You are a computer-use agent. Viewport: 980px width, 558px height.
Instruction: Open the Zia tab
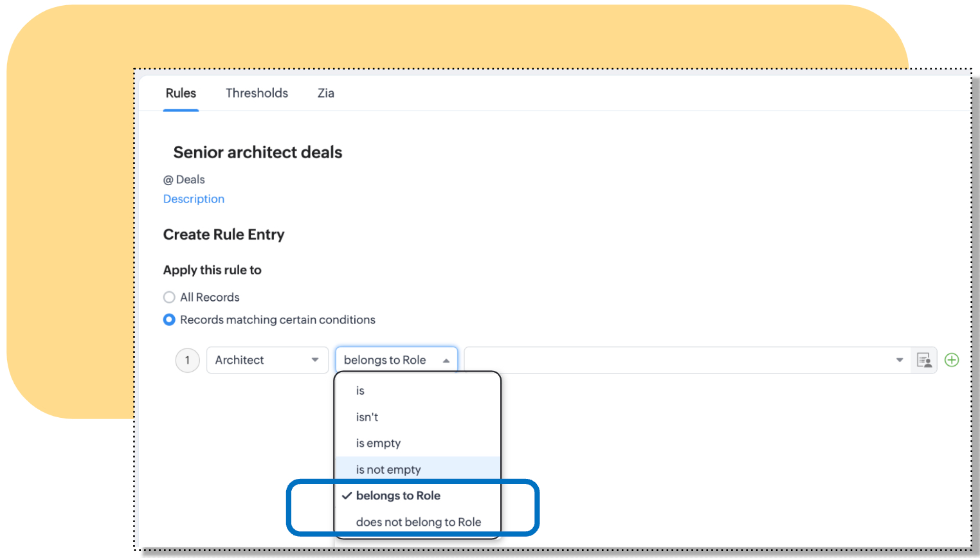point(325,93)
